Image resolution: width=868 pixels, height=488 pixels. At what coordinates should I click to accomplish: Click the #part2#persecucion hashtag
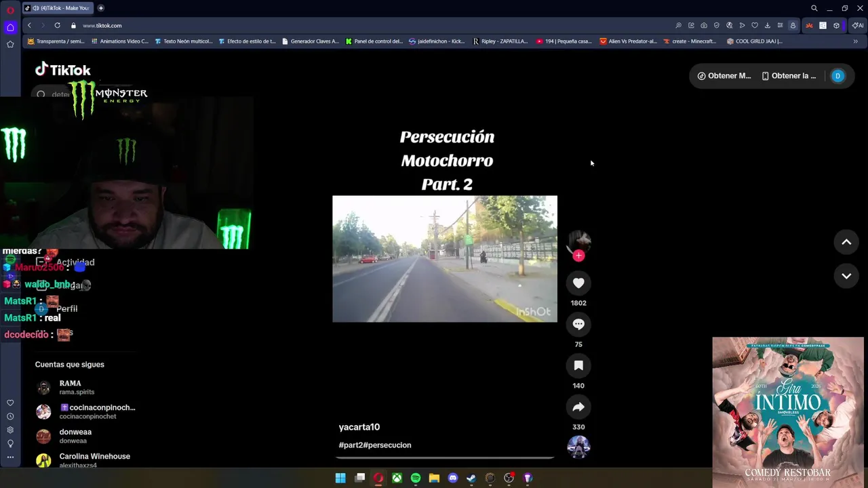[x=375, y=445]
